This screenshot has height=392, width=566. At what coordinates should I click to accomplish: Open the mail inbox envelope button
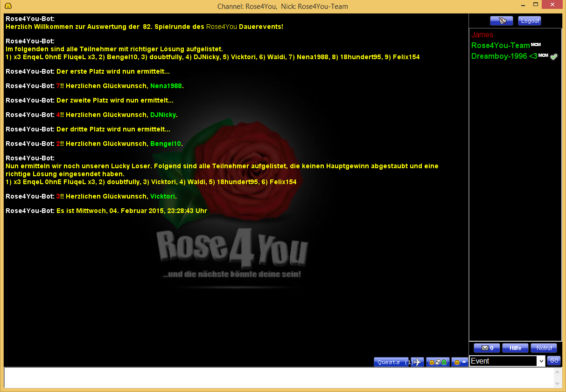487,348
